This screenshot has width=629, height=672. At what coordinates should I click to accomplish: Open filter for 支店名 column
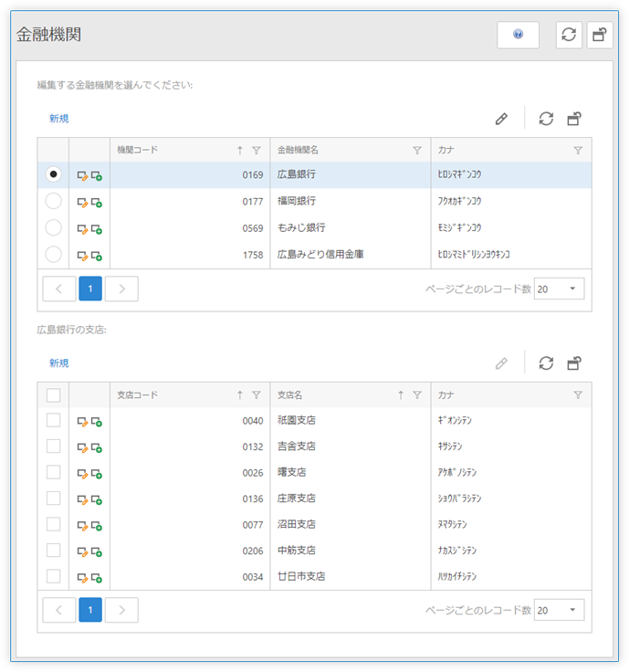pyautogui.click(x=417, y=395)
